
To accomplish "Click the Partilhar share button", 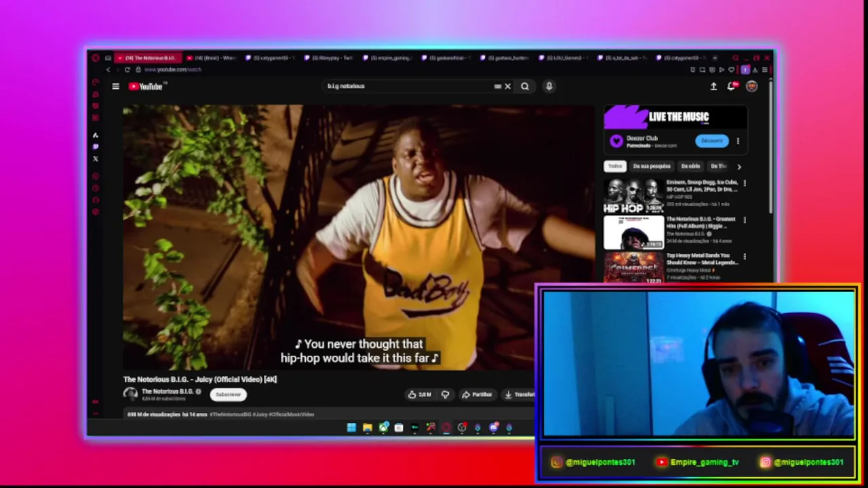I will (477, 394).
